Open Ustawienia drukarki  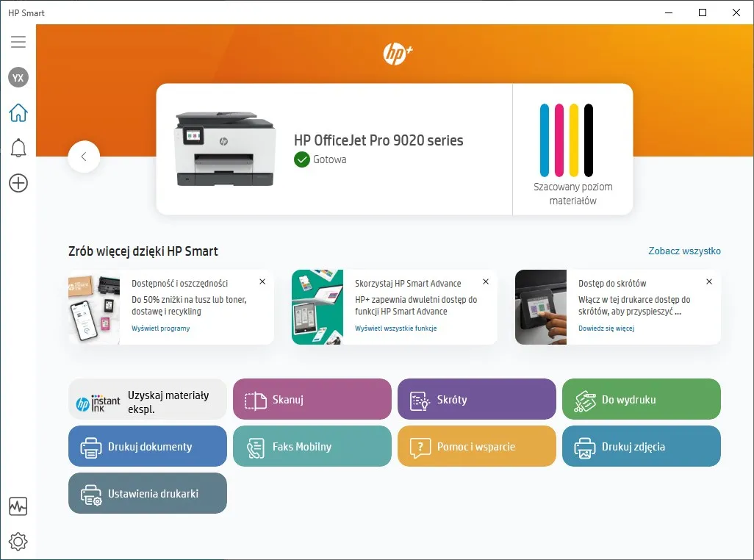(147, 493)
